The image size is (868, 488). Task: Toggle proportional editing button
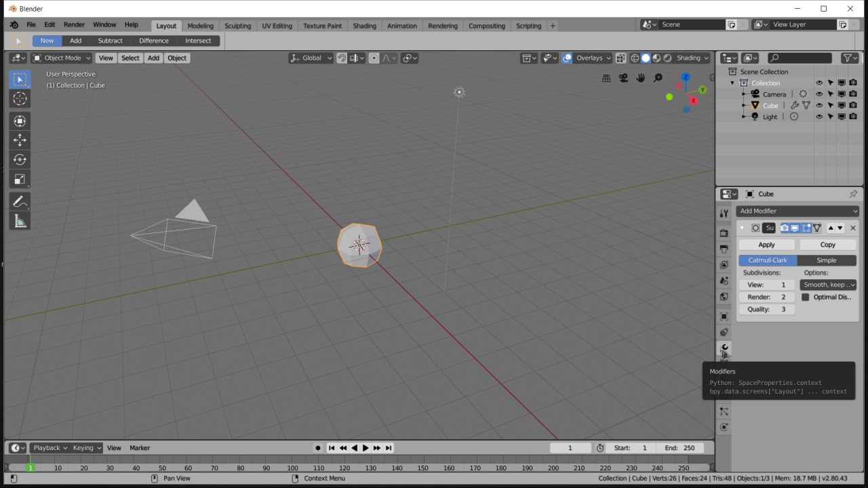[x=374, y=58]
